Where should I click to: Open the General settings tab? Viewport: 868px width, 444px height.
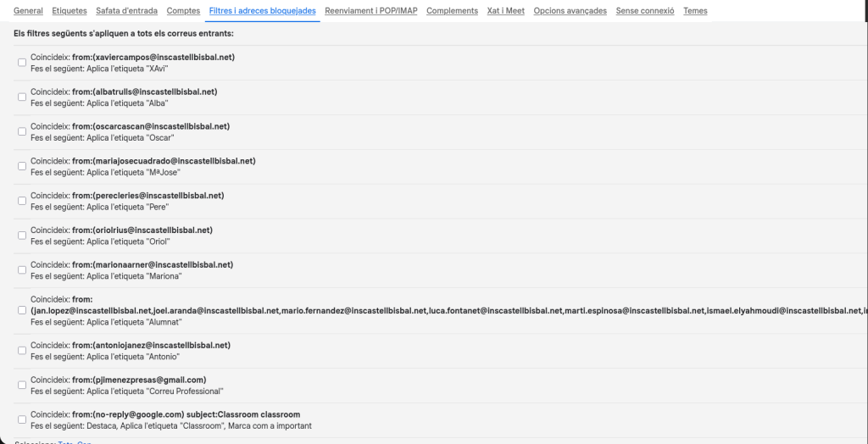click(x=29, y=11)
